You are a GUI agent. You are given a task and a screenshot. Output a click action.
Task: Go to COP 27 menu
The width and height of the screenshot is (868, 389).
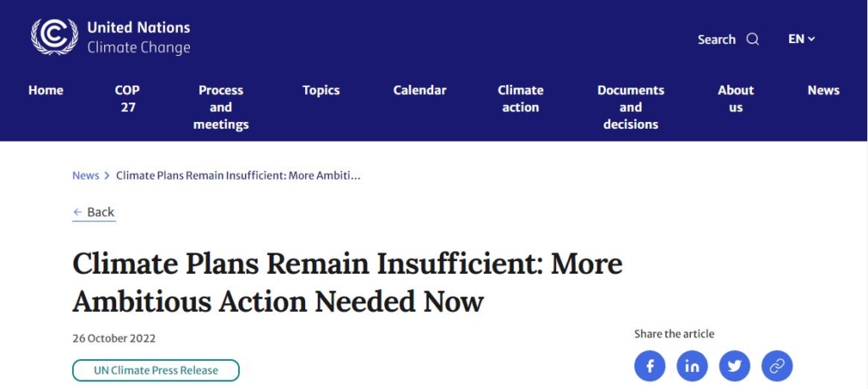click(x=127, y=98)
